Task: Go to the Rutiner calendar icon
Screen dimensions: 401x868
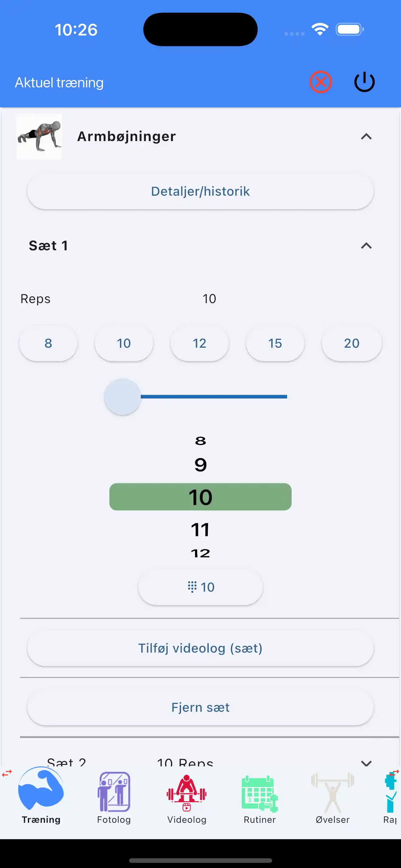Action: (259, 794)
